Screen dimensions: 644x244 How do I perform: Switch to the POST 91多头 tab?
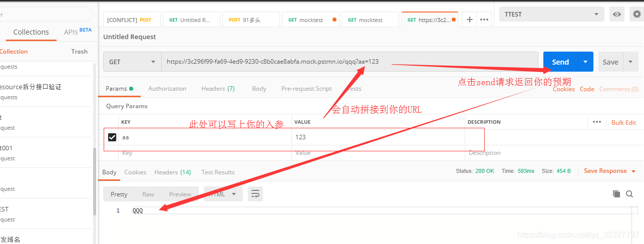pyautogui.click(x=251, y=20)
